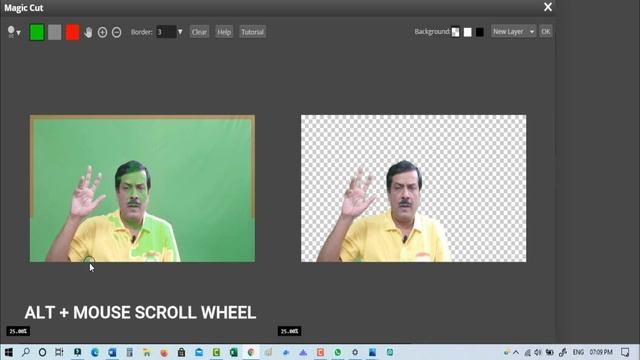Focus the Border value input field
Viewport: 640px width, 360px height.
tap(166, 32)
